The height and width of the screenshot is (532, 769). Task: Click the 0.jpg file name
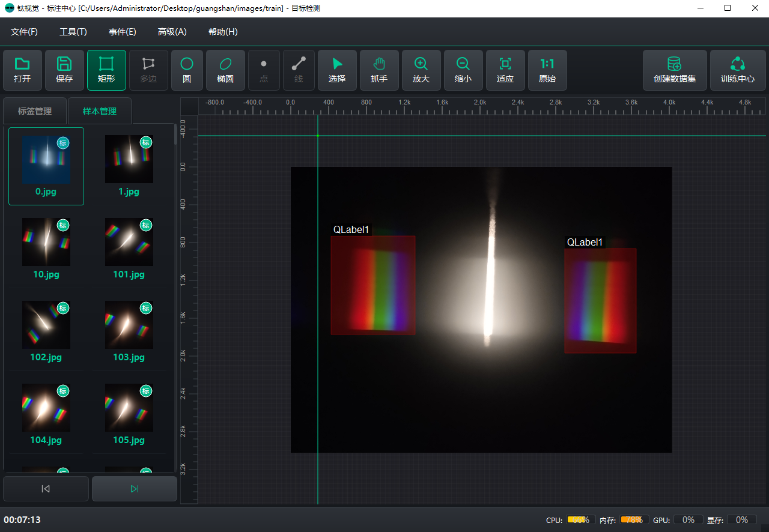(46, 192)
